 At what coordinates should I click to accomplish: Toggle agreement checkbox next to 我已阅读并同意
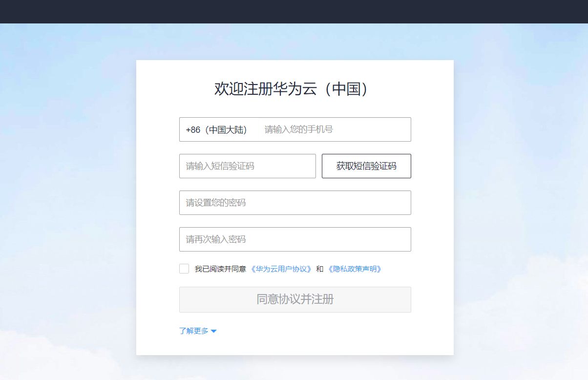click(x=184, y=268)
